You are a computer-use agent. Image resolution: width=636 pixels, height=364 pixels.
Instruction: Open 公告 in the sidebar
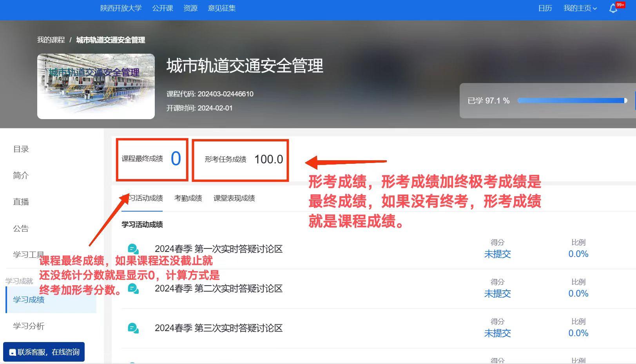click(x=21, y=228)
